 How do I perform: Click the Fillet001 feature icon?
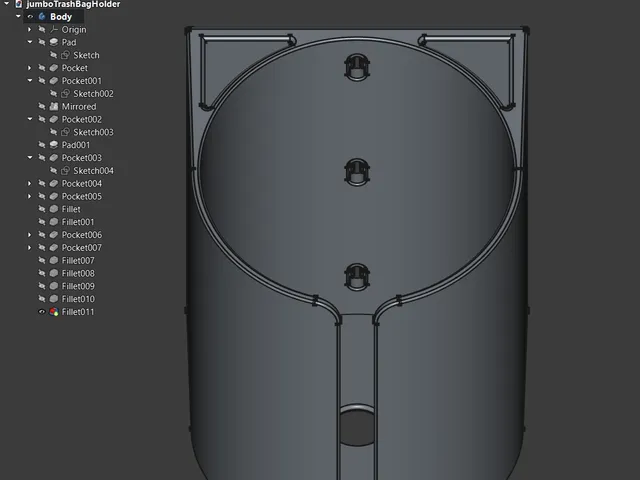coord(54,222)
